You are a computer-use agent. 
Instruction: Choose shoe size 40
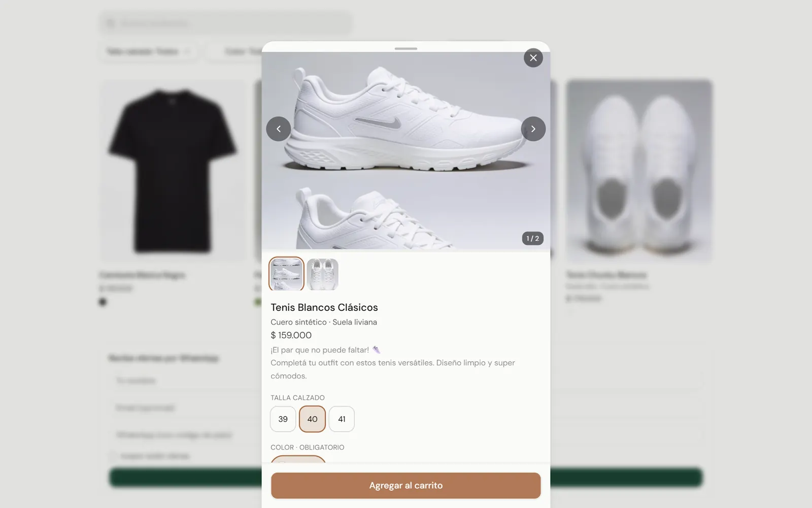tap(312, 419)
